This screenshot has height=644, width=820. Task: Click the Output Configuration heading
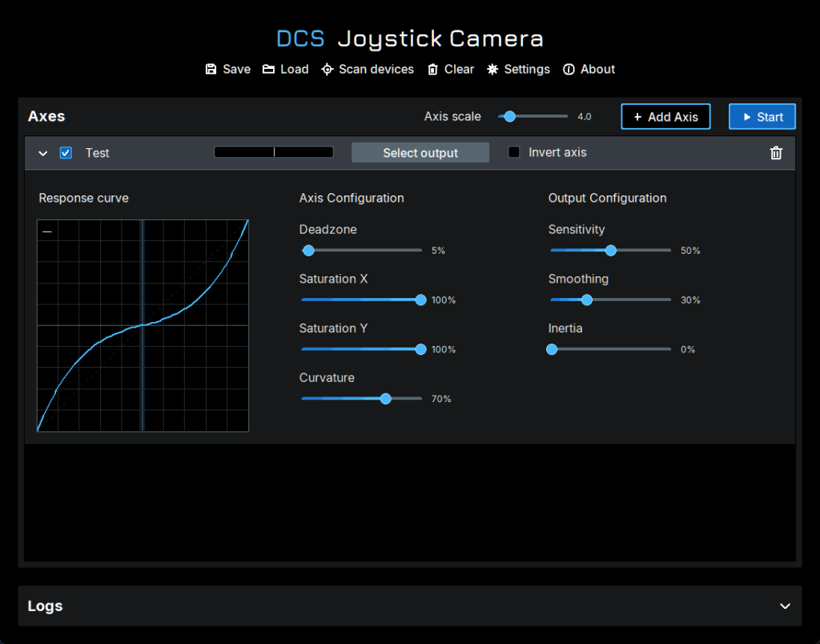click(x=607, y=198)
